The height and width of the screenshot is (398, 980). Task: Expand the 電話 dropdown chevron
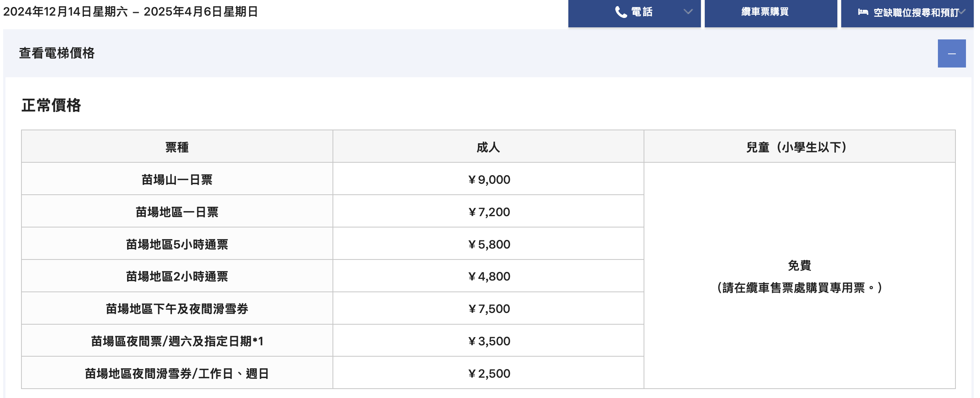[688, 12]
